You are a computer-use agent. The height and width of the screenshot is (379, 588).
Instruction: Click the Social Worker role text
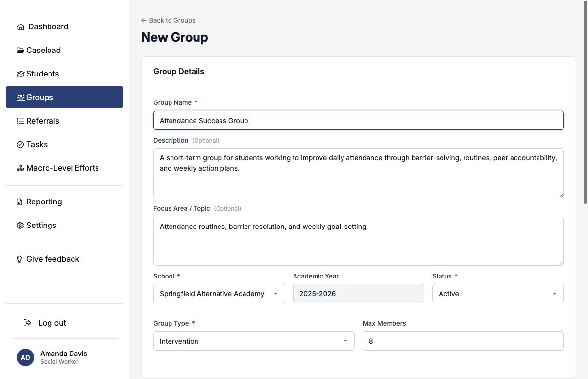[x=59, y=362]
